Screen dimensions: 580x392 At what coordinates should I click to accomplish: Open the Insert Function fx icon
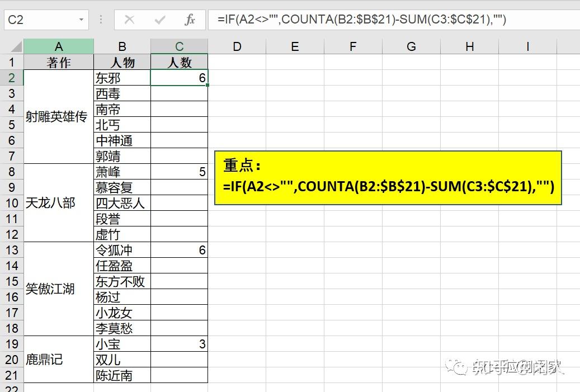click(x=190, y=19)
